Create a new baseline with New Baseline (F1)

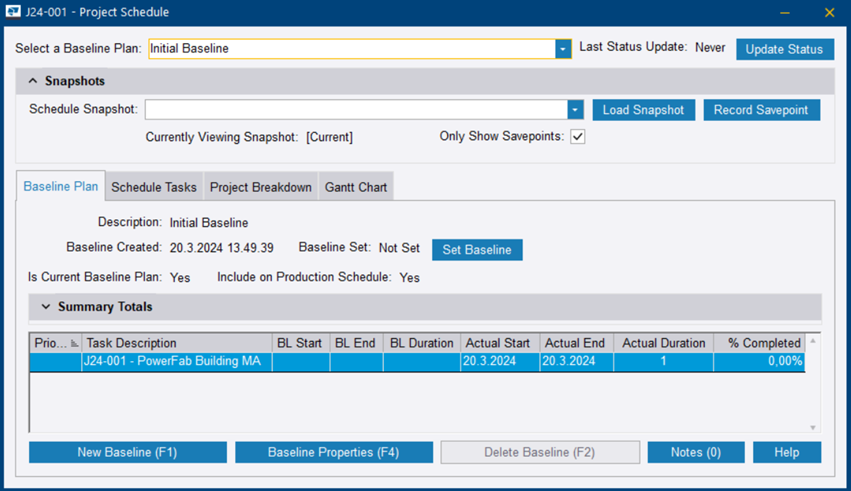(127, 452)
